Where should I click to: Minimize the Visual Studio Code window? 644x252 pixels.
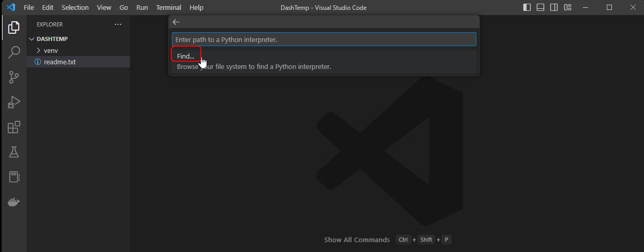click(x=585, y=7)
